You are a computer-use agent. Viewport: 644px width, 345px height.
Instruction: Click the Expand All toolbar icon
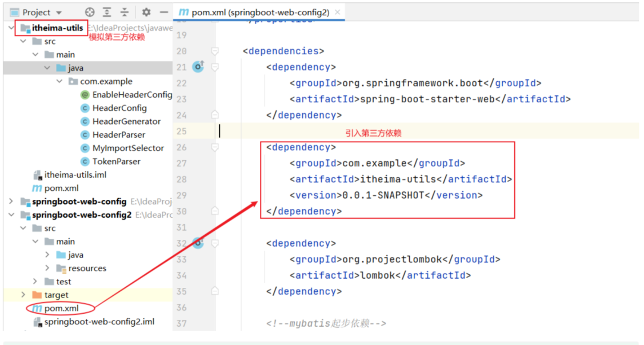click(107, 12)
